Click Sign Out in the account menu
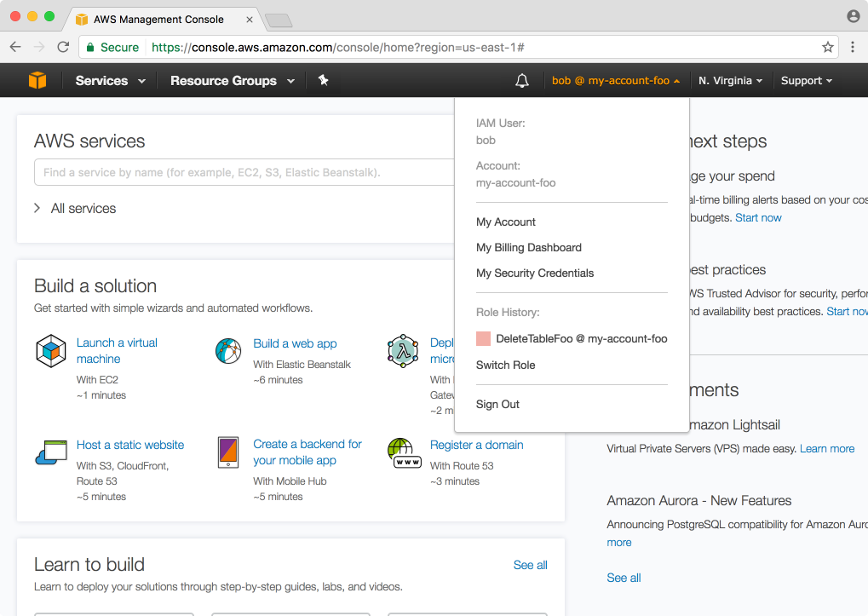 [x=497, y=405]
